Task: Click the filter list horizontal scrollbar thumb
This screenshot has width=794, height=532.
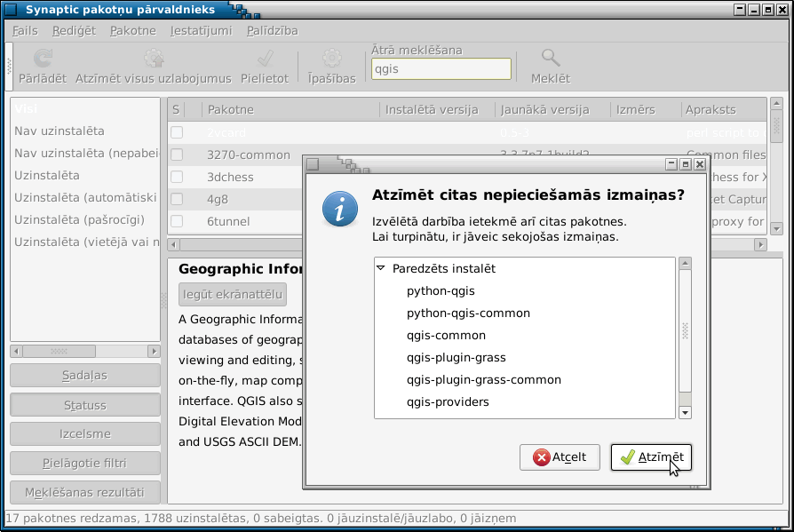Action: [59, 351]
